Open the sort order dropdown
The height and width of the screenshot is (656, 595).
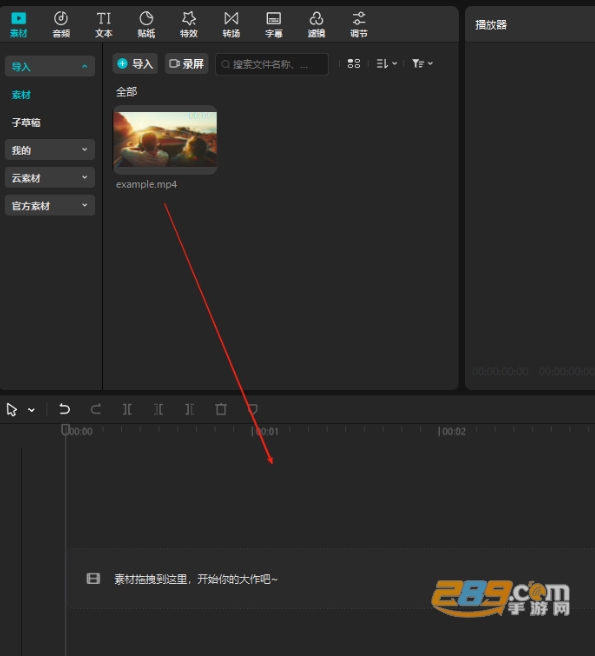click(x=387, y=64)
